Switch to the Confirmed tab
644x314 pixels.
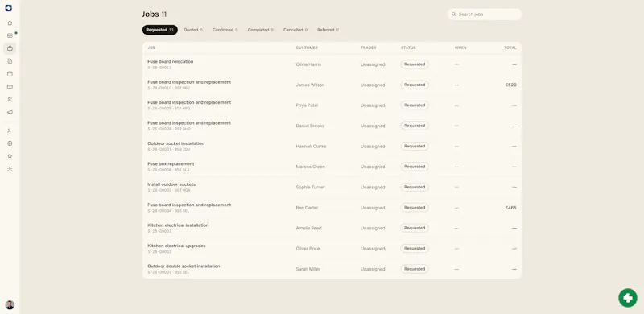(225, 30)
